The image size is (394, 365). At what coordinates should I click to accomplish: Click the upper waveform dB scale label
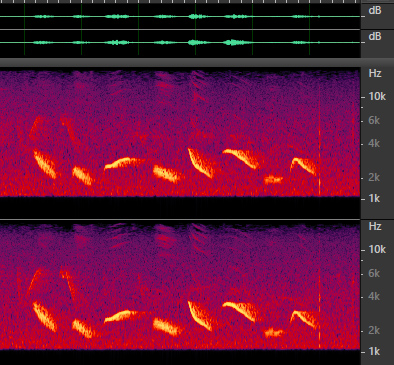[x=375, y=11]
